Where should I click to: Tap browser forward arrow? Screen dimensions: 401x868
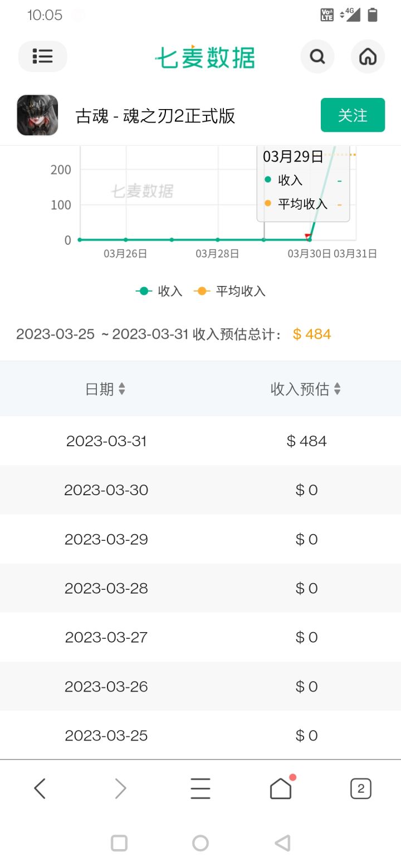[120, 788]
